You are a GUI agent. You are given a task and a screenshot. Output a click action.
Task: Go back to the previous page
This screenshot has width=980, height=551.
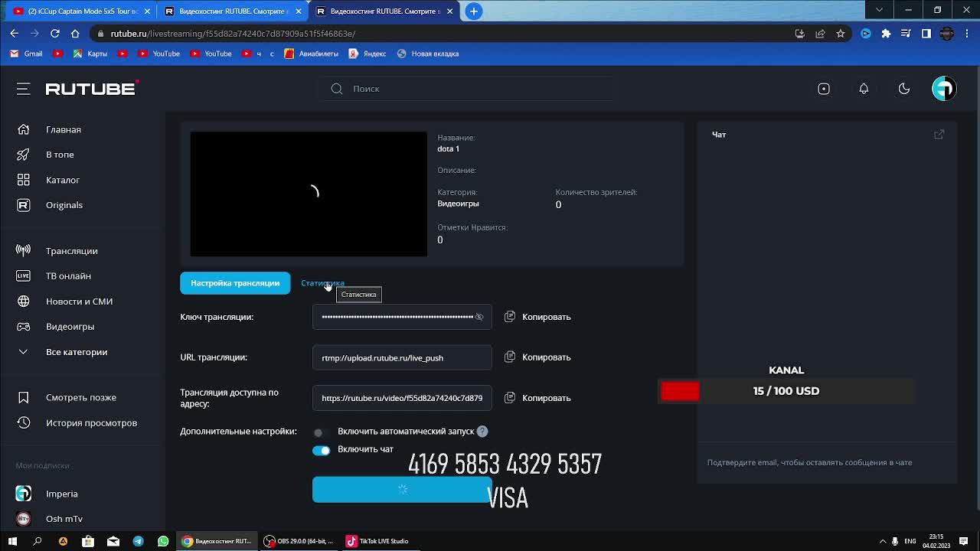(x=14, y=34)
